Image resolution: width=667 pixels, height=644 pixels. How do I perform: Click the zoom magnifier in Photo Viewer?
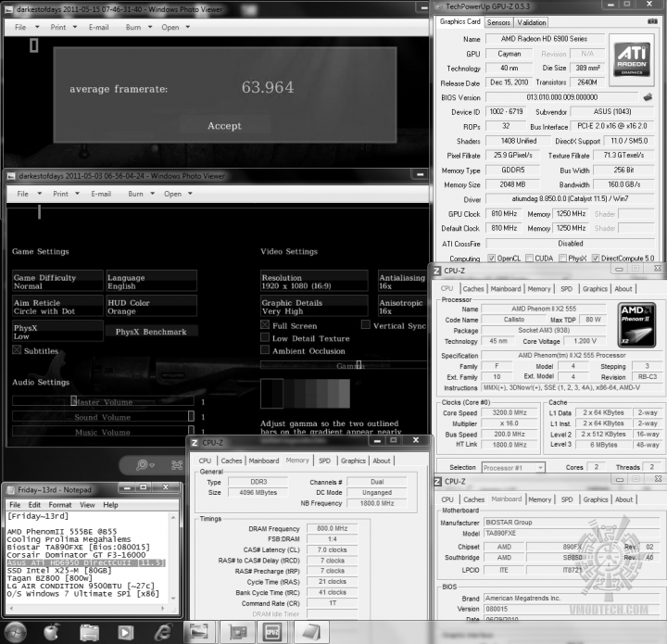pyautogui.click(x=145, y=465)
